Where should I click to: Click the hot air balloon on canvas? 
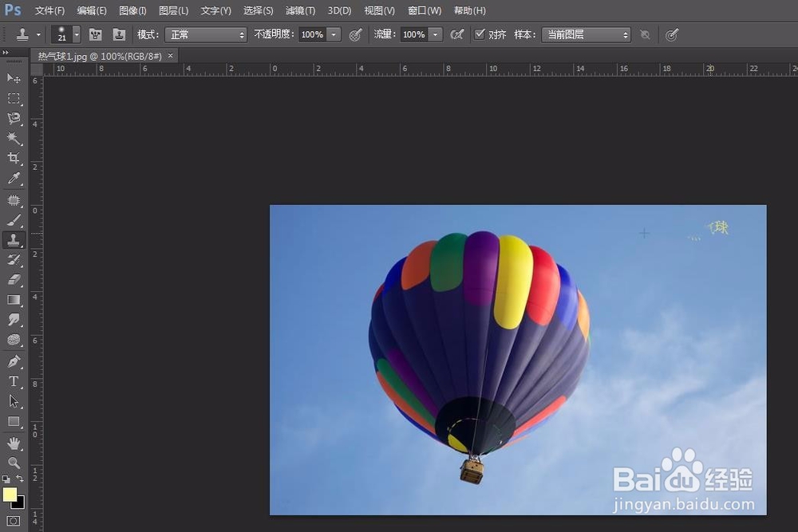(480, 356)
